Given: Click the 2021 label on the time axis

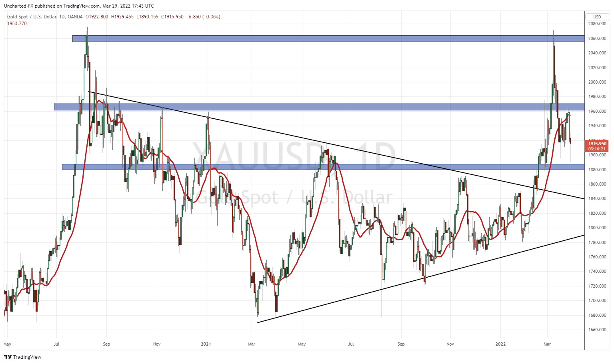Looking at the screenshot, I should click(x=206, y=344).
